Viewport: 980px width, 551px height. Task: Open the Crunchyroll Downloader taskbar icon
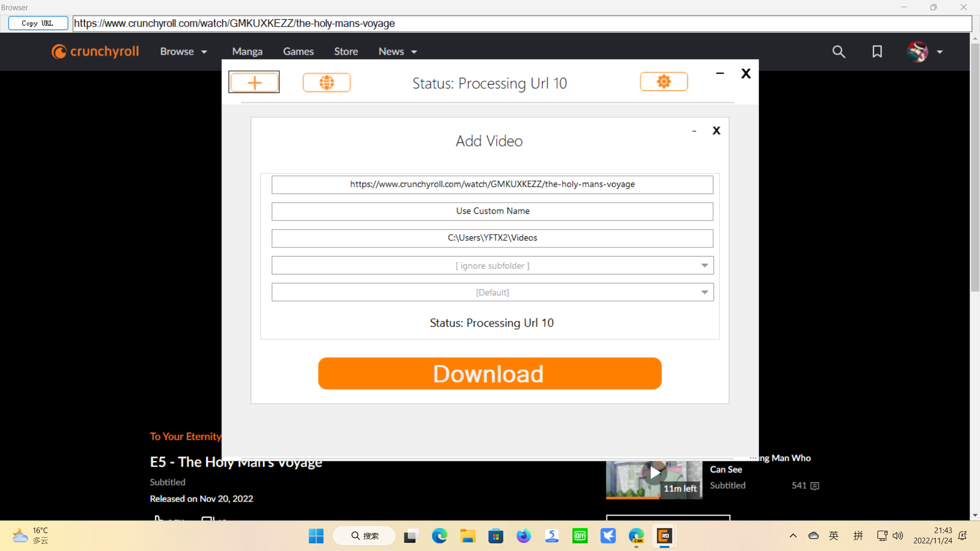(x=665, y=536)
